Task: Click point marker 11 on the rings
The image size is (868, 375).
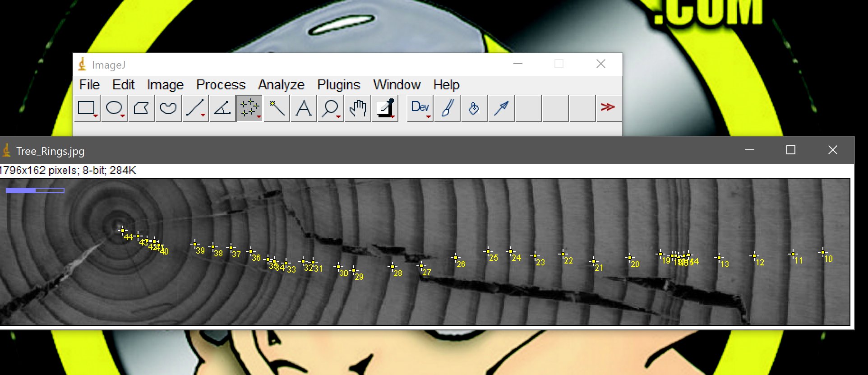Action: (x=793, y=254)
